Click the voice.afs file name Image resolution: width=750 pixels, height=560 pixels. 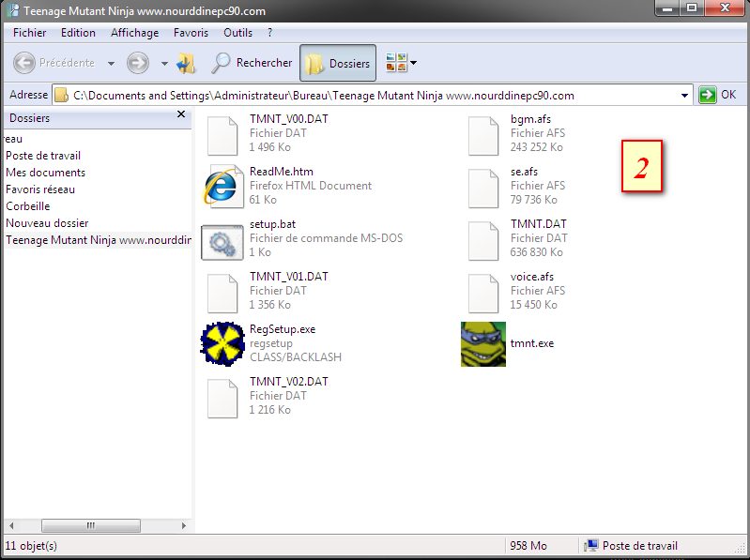click(532, 277)
